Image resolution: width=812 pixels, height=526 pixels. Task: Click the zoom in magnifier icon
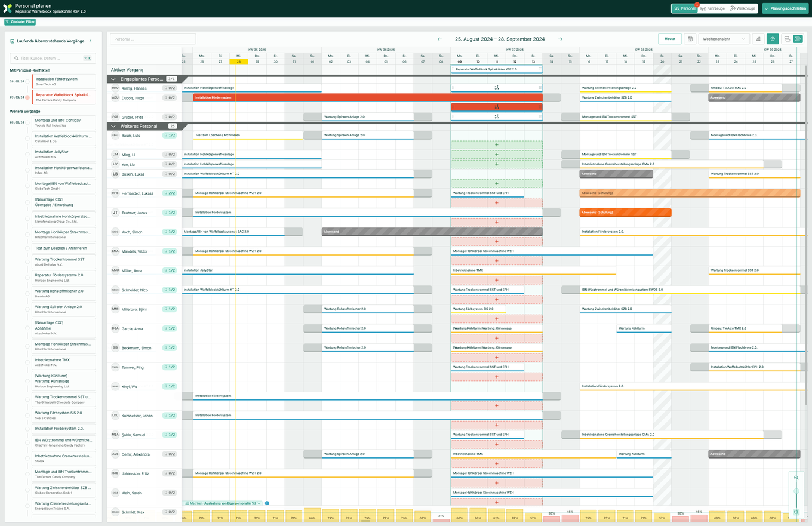[796, 478]
